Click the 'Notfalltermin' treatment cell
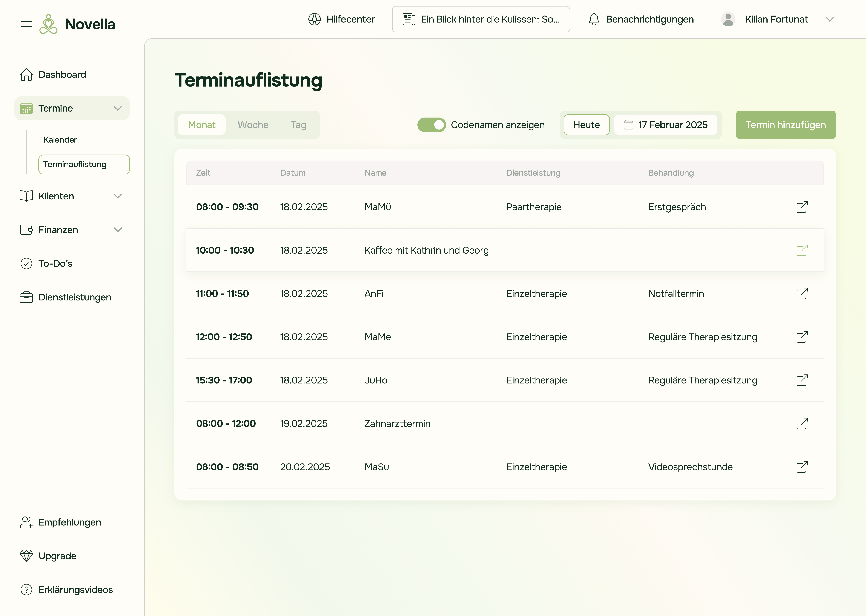The image size is (866, 616). (676, 294)
